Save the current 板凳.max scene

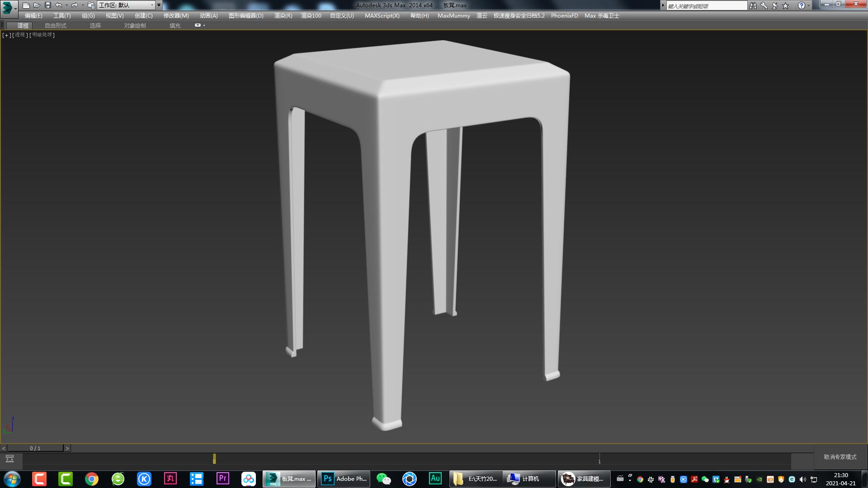click(x=47, y=5)
